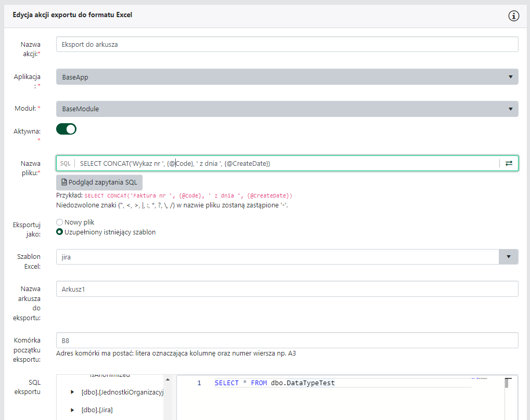Screen dimensions: 530x420
Task: Click the Nazwa arkusza field containing Arkusz1
Action: (287, 289)
